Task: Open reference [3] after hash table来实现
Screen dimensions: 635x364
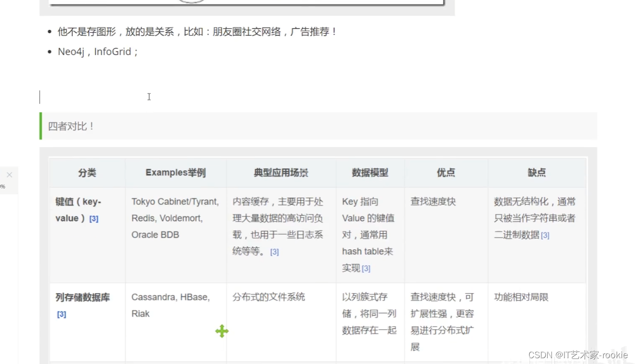Action: (x=366, y=269)
